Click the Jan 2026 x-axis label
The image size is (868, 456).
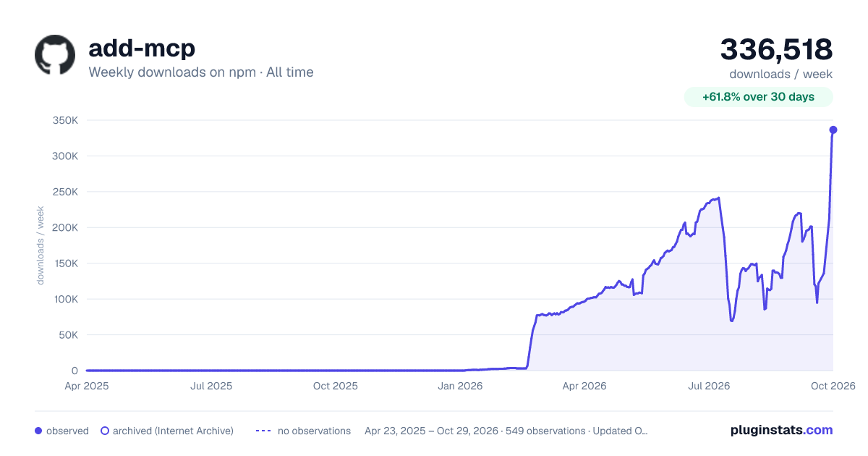(x=461, y=386)
